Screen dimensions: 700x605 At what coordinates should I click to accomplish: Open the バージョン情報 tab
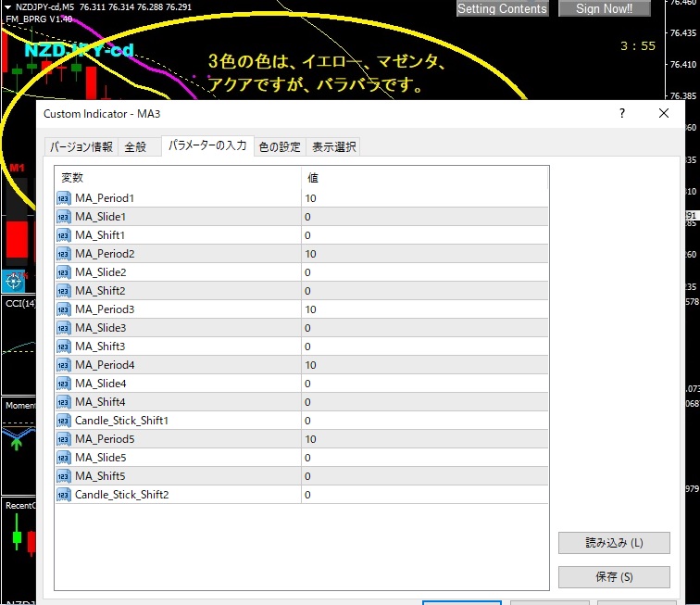coord(81,146)
